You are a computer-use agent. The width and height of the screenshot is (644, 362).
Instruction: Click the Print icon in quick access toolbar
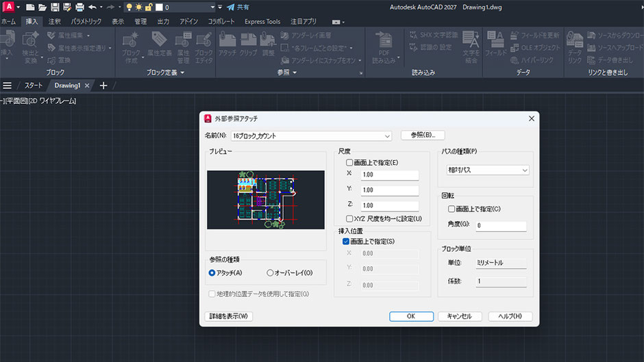[x=79, y=8]
